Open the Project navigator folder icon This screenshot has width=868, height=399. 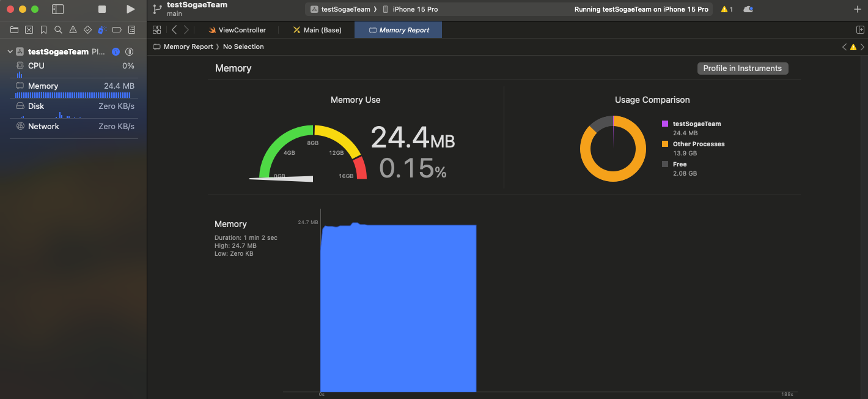click(14, 29)
